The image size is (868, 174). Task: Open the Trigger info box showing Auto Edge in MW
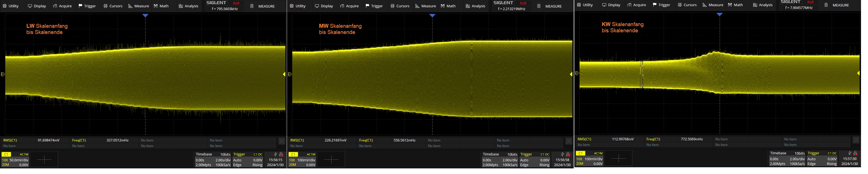click(535, 159)
